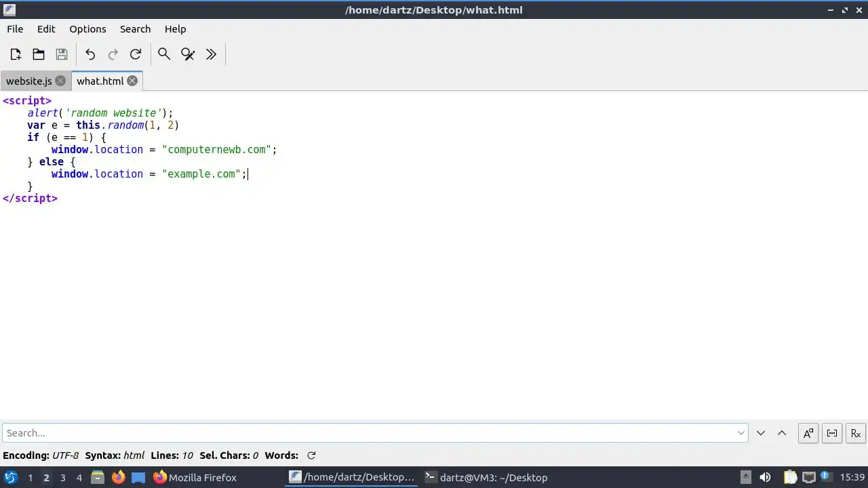Click the Sel. Chars: 0 status entry
The image size is (868, 488).
(229, 455)
